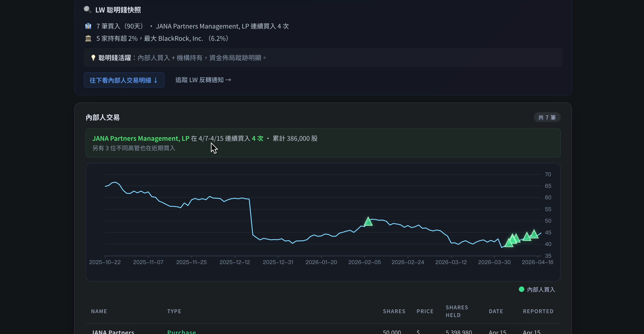Click the 45 y-axis value

(x=548, y=232)
